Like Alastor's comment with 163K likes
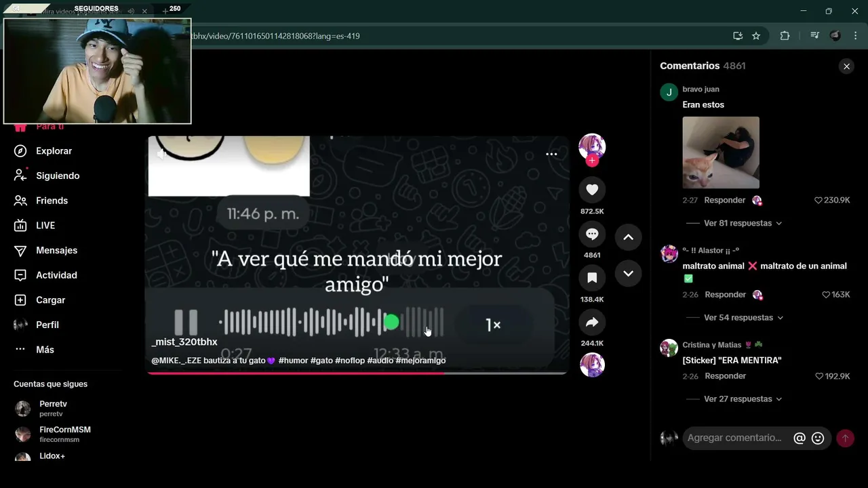 click(826, 295)
